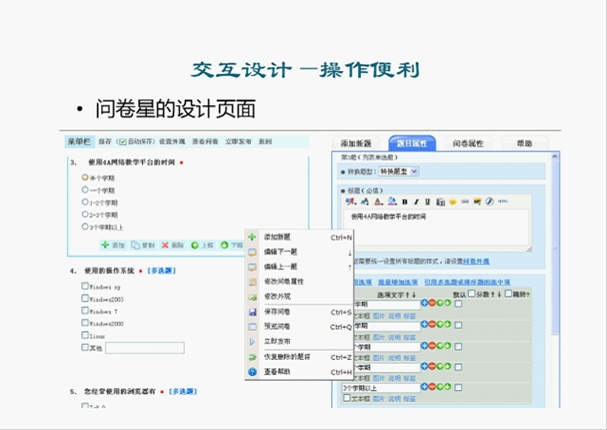Click the green plus icon beside 添加新题 in context menu
The width and height of the screenshot is (607, 430).
(x=252, y=237)
